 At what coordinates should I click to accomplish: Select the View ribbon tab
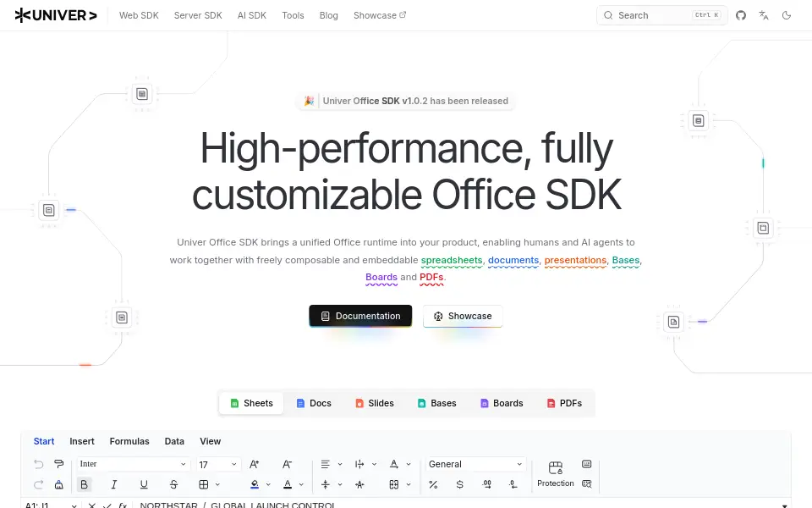211,442
